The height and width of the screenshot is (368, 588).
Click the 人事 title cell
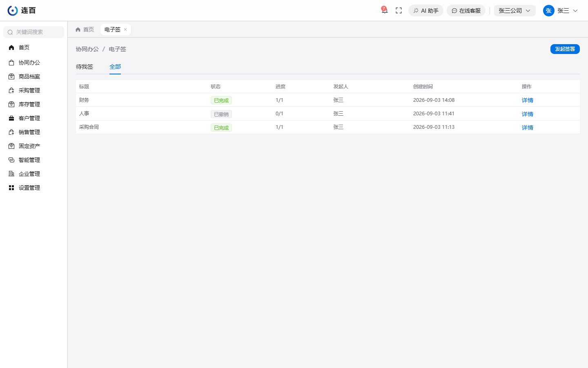click(84, 114)
